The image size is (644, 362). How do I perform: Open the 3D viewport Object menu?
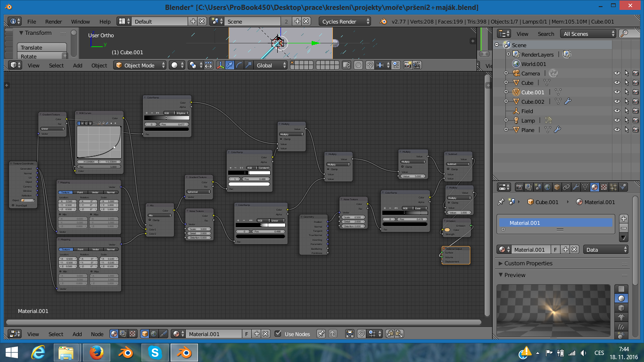point(99,66)
